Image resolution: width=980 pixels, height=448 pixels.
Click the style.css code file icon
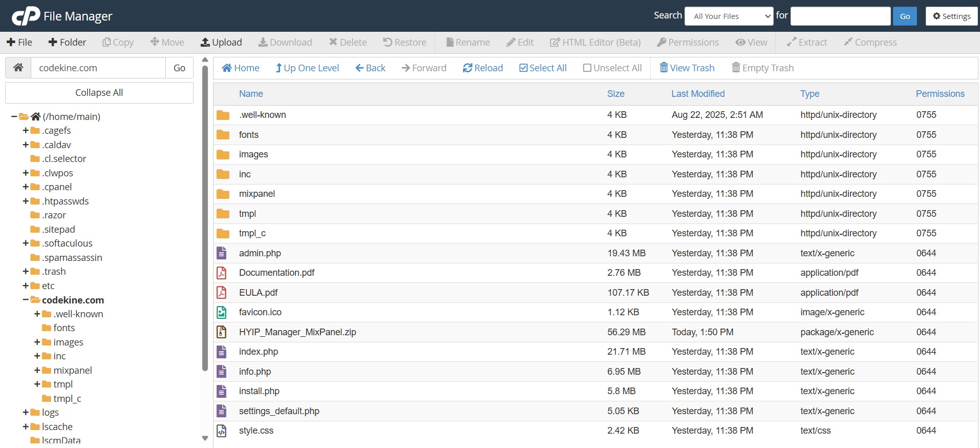click(x=222, y=431)
